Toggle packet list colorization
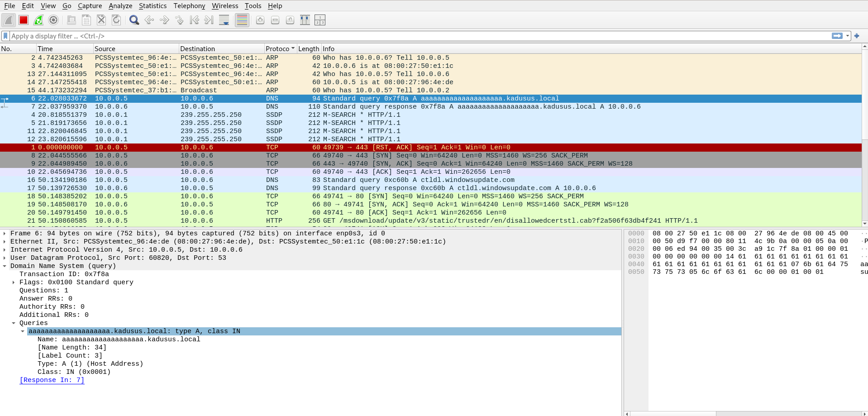Image resolution: width=868 pixels, height=416 pixels. tap(242, 20)
